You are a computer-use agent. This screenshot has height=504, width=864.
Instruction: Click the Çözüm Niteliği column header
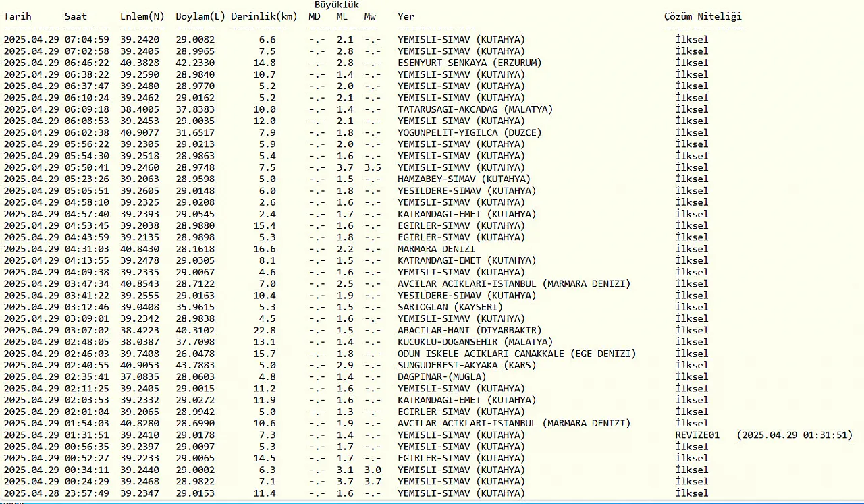point(703,16)
